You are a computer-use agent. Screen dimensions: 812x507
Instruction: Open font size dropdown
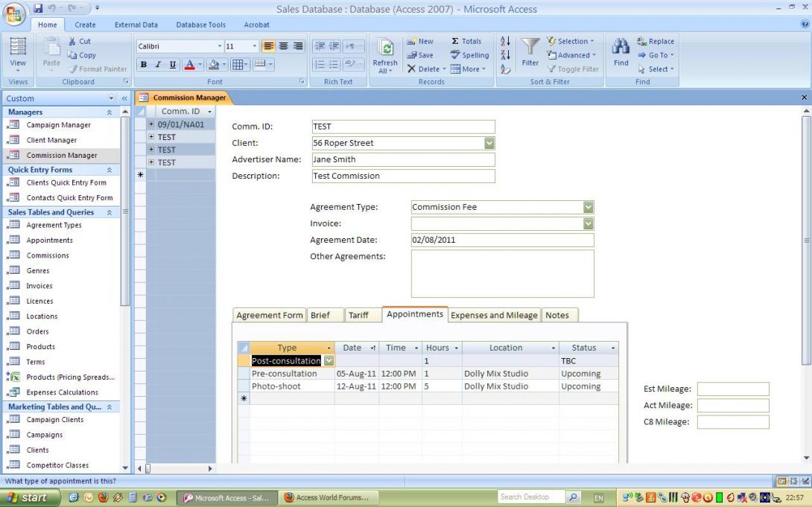tap(254, 46)
